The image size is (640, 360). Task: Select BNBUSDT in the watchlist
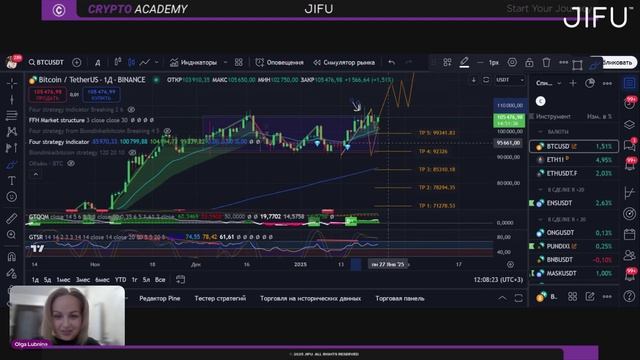pyautogui.click(x=573, y=260)
